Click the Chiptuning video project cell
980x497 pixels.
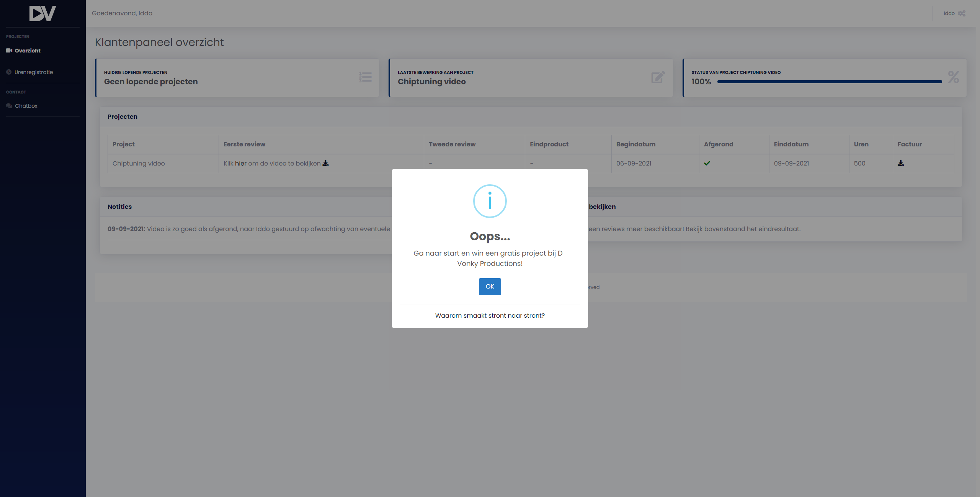tap(139, 163)
